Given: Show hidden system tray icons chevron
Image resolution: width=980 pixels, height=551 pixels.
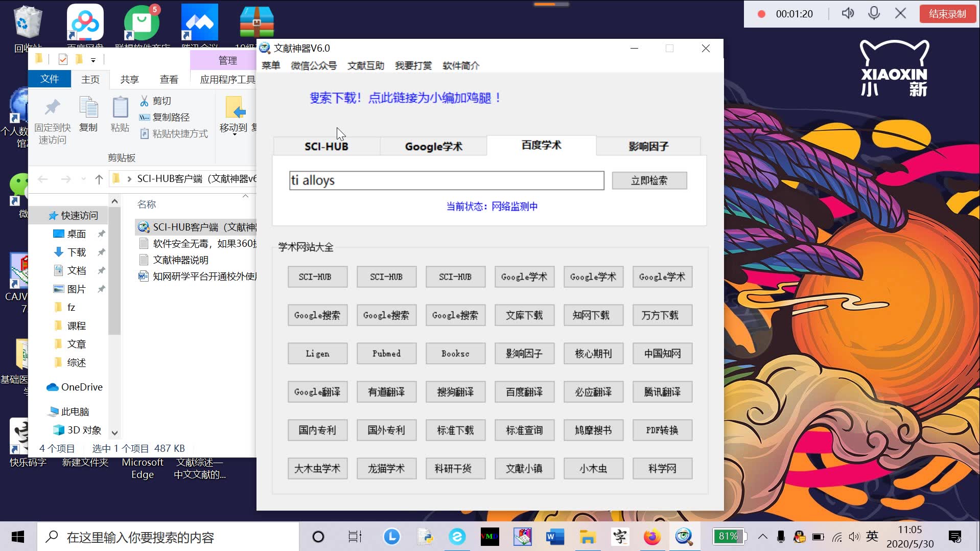Looking at the screenshot, I should [x=762, y=537].
